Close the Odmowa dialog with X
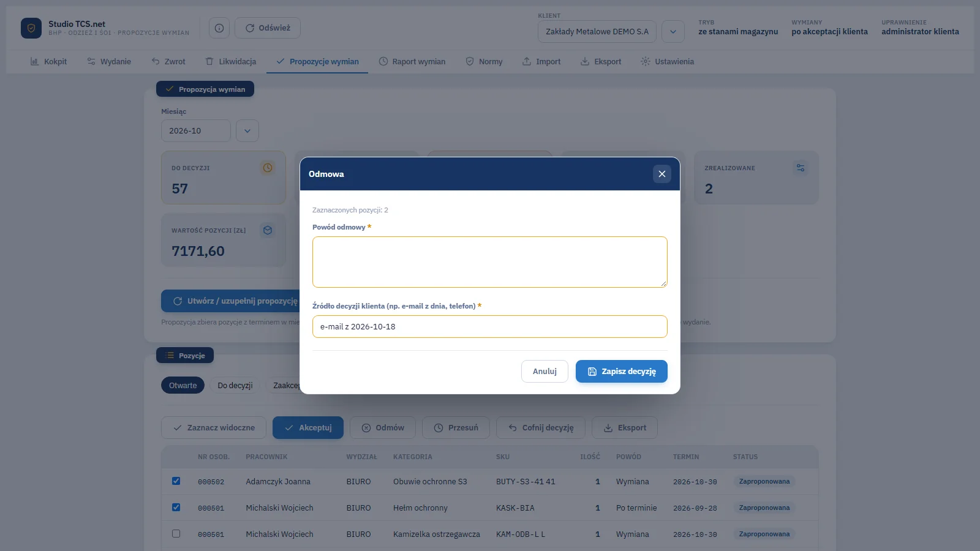This screenshot has height=551, width=980. pos(662,174)
